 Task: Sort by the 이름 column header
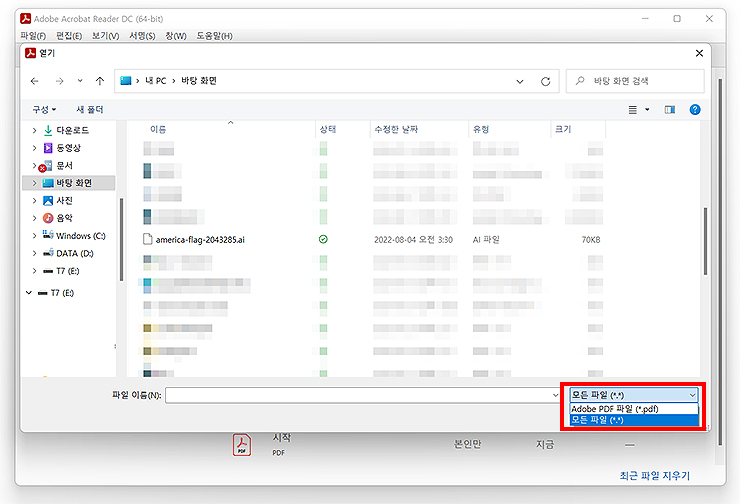[x=158, y=129]
